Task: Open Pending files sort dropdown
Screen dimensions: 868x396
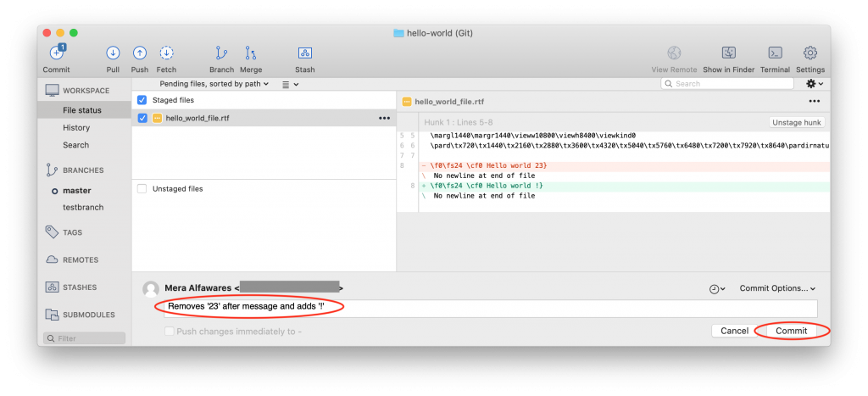Action: pos(214,84)
